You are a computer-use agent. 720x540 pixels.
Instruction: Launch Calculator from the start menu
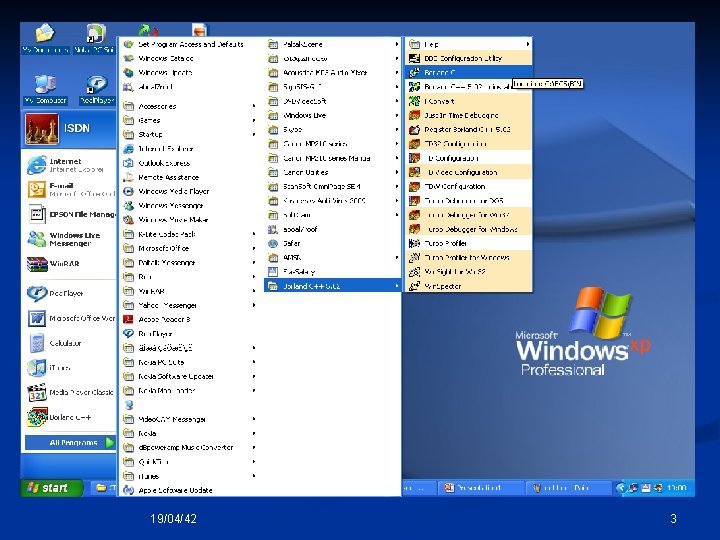click(69, 343)
